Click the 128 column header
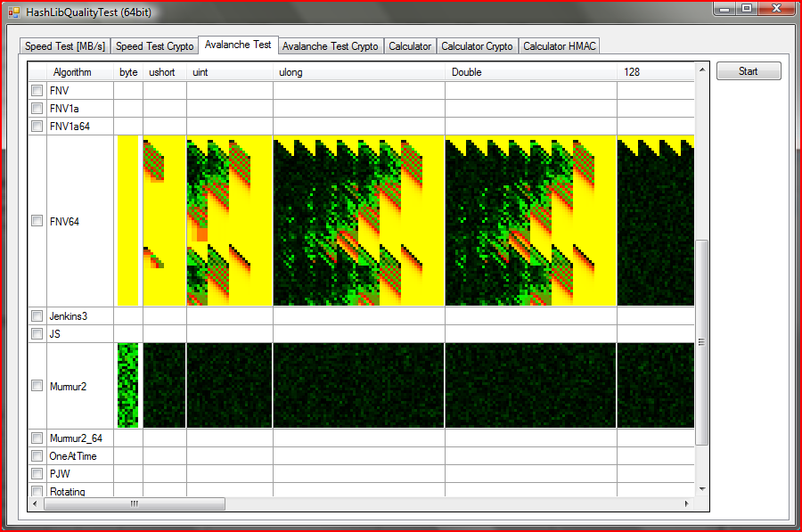The width and height of the screenshot is (802, 532). pos(656,72)
